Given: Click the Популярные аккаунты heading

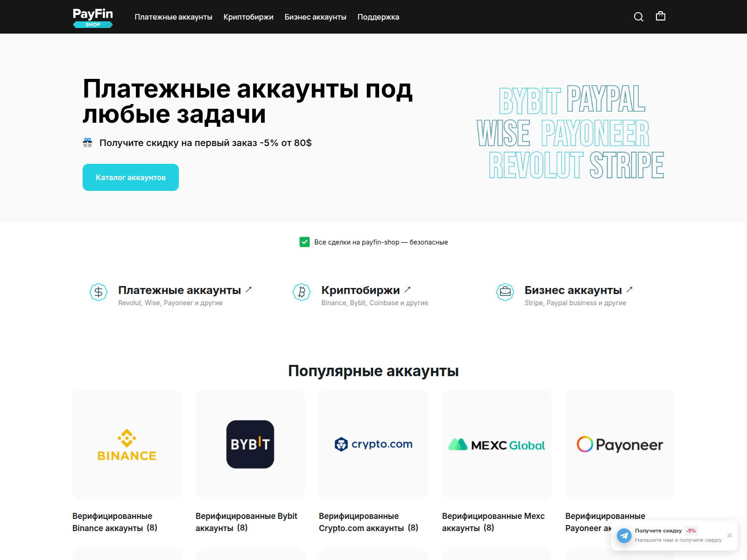Looking at the screenshot, I should click(373, 371).
